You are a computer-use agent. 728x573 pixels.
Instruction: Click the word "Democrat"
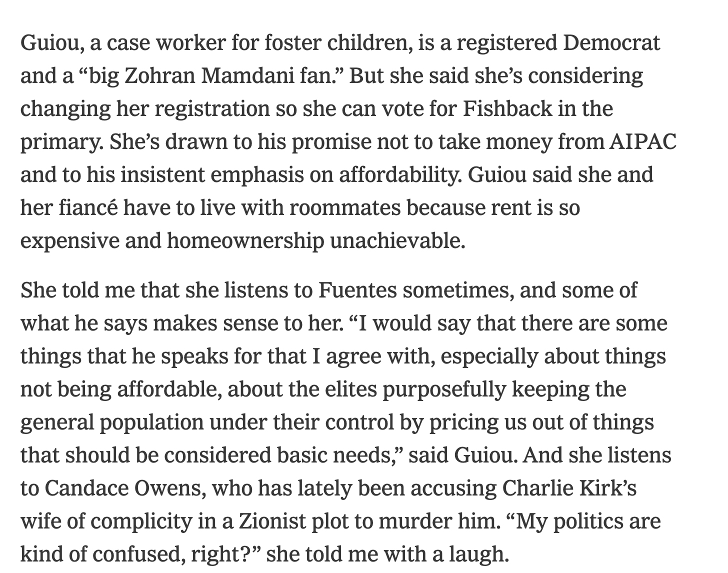click(611, 43)
